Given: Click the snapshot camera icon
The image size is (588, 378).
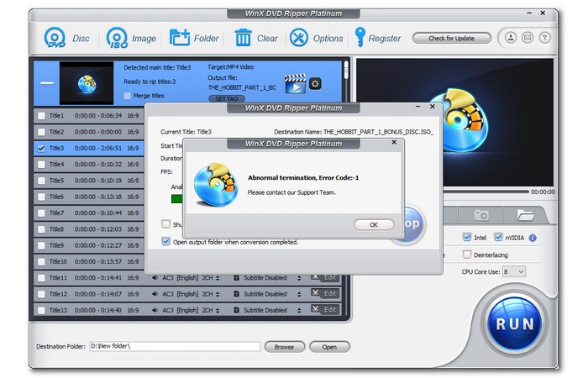Looking at the screenshot, I should point(481,215).
